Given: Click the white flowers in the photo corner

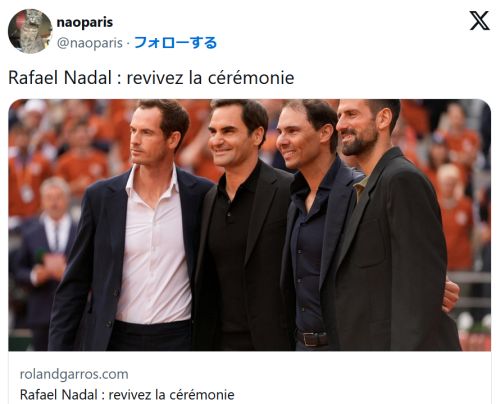Looking at the screenshot, I should click(x=473, y=323).
